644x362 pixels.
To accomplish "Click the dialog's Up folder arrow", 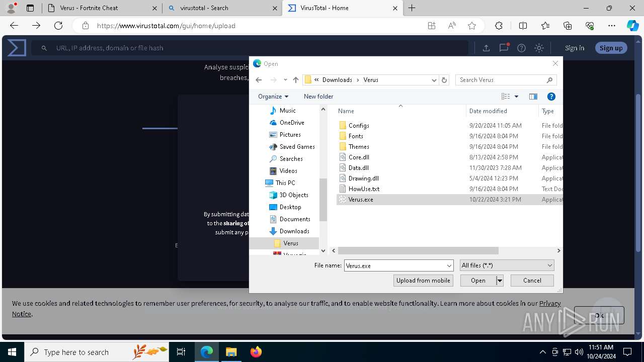I will pos(296,80).
